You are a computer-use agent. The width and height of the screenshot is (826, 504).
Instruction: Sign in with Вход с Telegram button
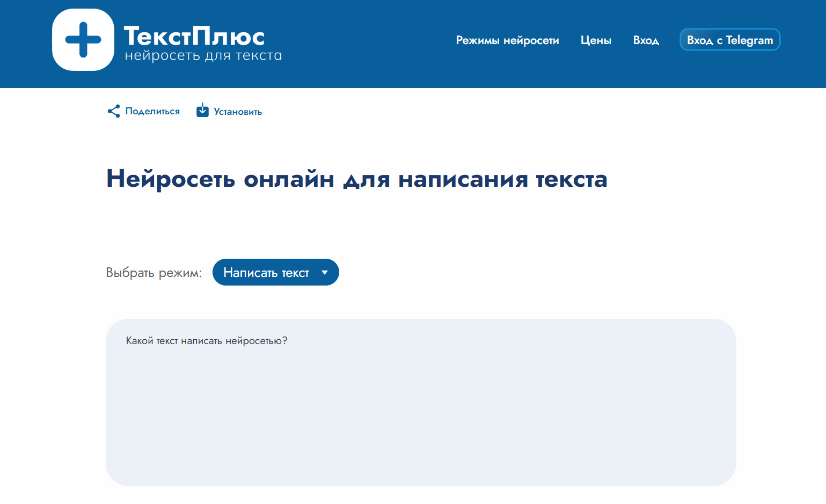(730, 40)
